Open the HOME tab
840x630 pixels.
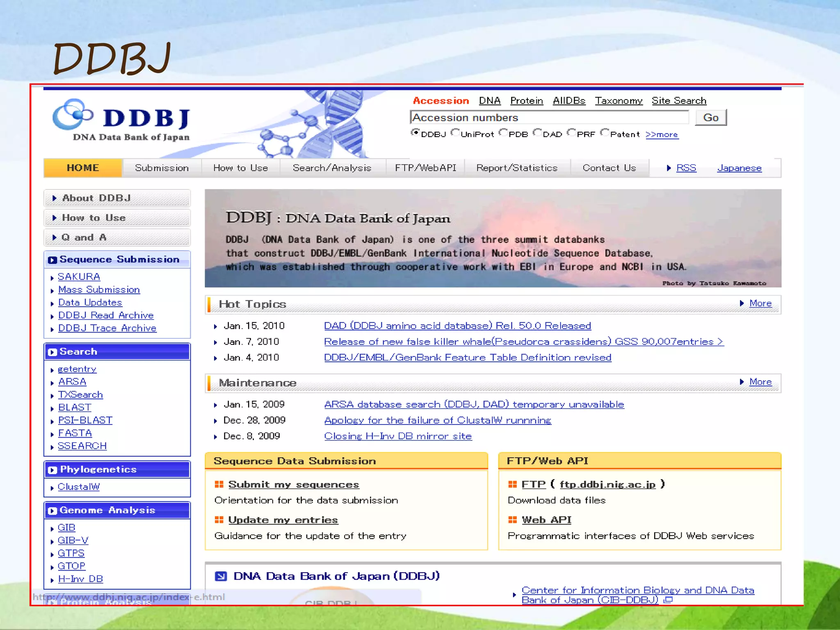(x=83, y=168)
